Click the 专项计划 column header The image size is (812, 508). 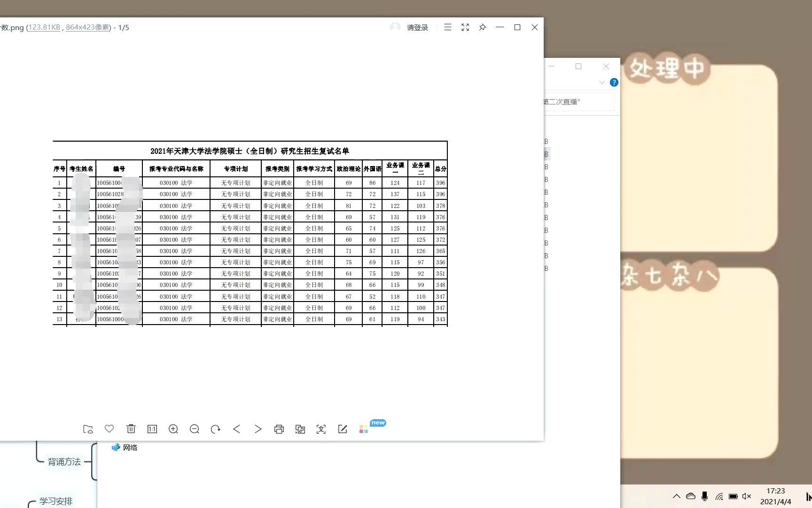pyautogui.click(x=236, y=169)
